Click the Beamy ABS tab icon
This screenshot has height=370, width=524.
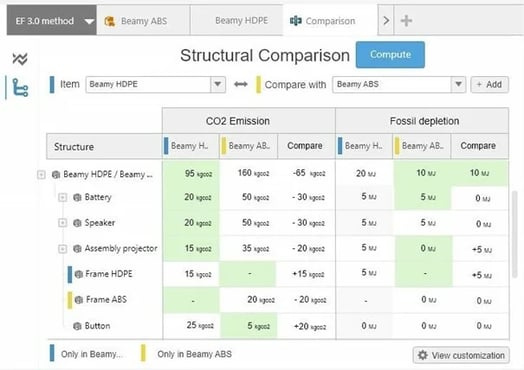(110, 21)
